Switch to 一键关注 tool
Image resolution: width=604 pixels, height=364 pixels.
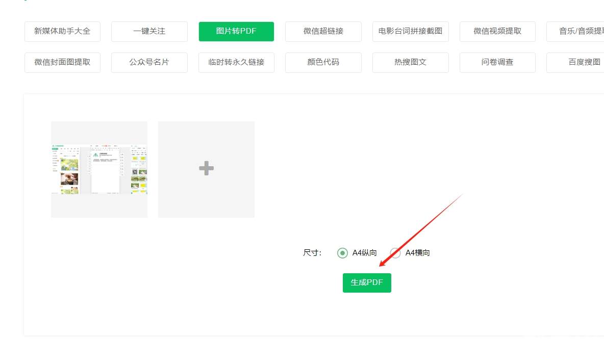(x=149, y=31)
